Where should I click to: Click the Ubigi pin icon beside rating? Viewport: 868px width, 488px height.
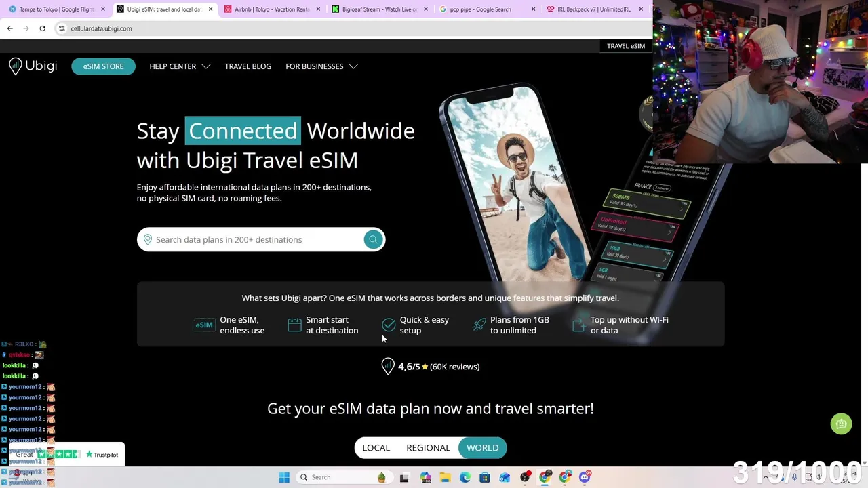point(388,367)
